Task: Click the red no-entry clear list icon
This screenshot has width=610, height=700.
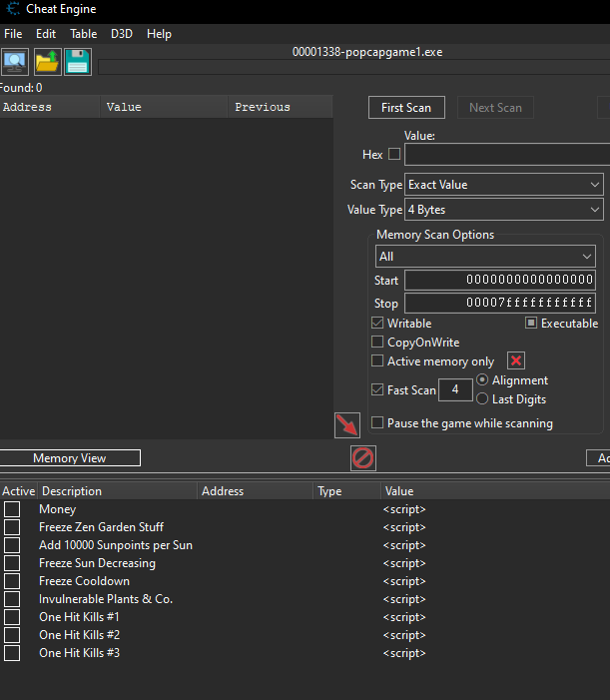Action: [x=362, y=458]
